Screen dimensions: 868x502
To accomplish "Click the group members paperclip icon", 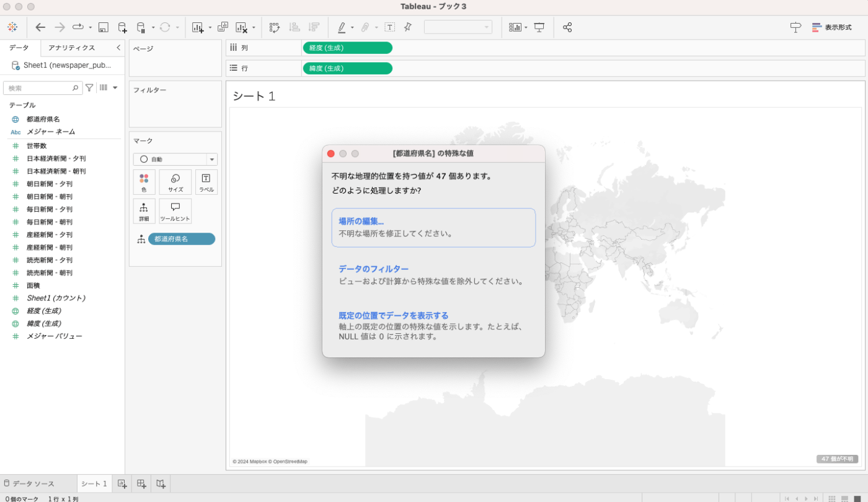I will (x=365, y=27).
